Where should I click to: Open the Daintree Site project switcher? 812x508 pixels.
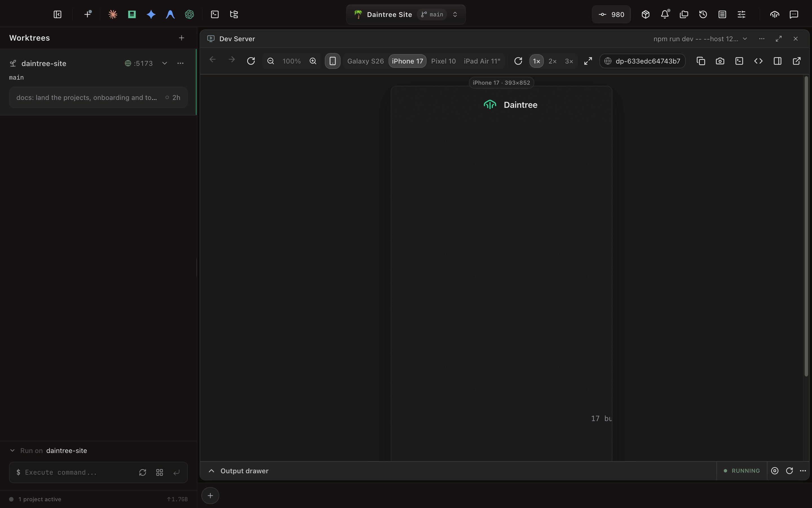pos(406,14)
